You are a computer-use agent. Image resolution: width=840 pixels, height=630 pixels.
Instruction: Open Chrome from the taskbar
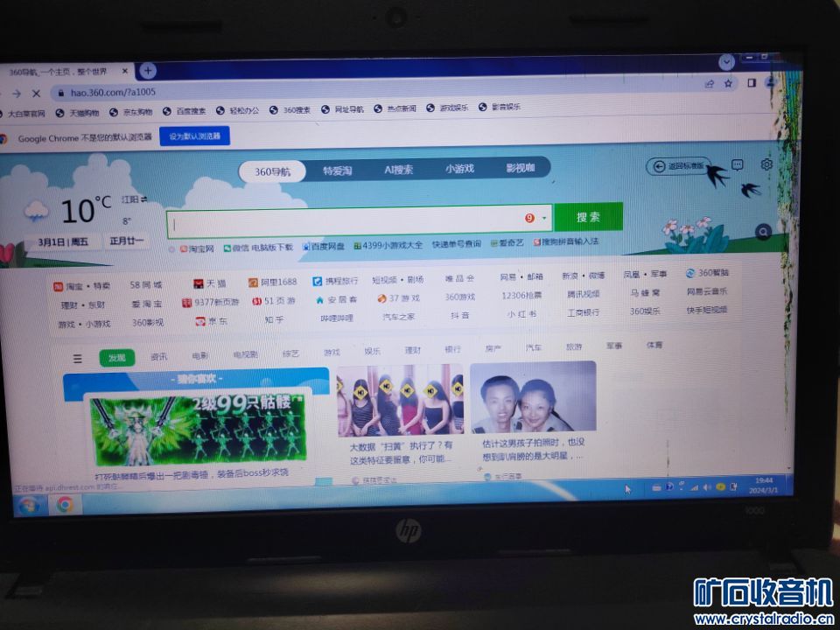click(x=66, y=505)
